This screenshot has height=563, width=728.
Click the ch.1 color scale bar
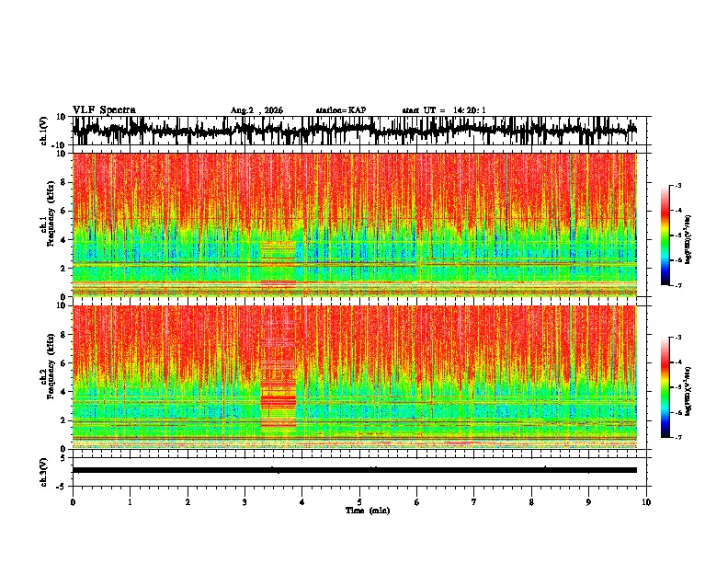click(x=665, y=236)
